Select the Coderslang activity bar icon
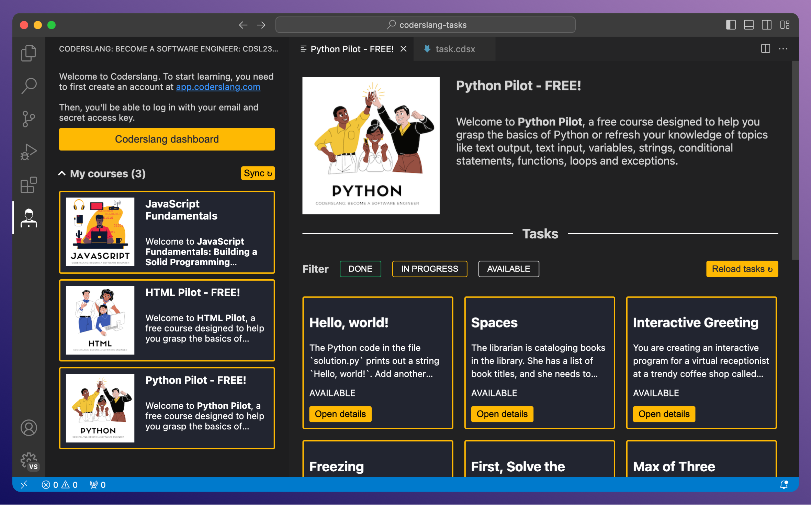The height and width of the screenshot is (505, 812). pos(29,218)
